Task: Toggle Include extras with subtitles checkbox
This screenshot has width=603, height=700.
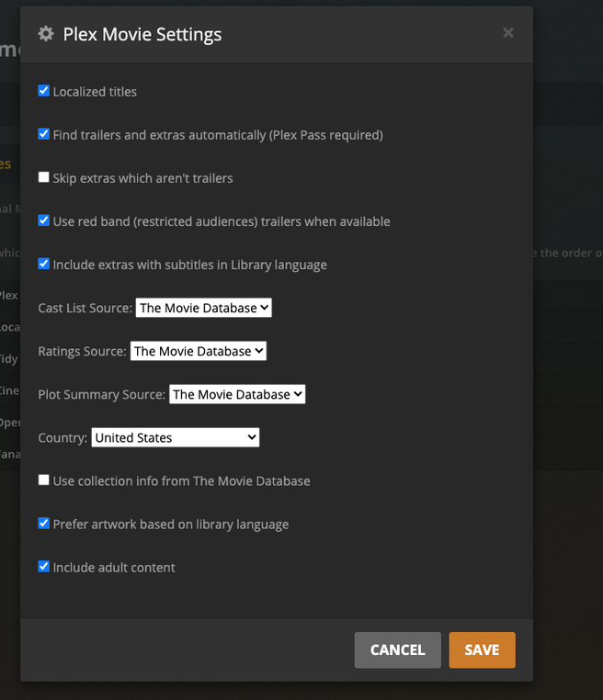Action: point(44,264)
